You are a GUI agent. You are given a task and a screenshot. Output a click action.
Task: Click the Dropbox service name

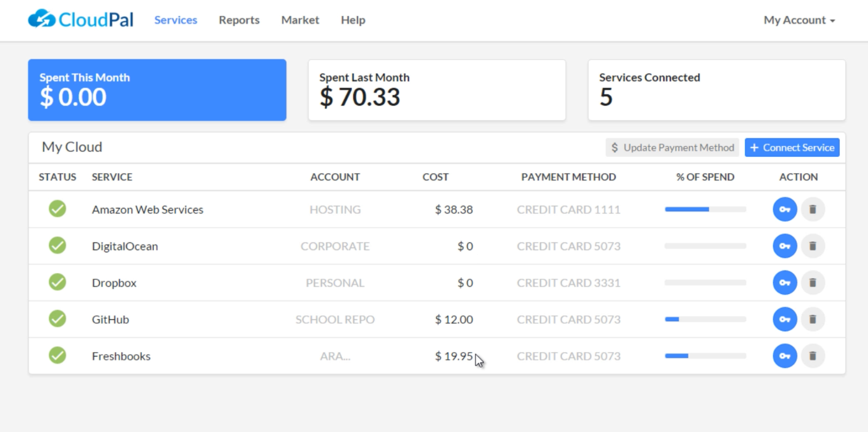(114, 283)
